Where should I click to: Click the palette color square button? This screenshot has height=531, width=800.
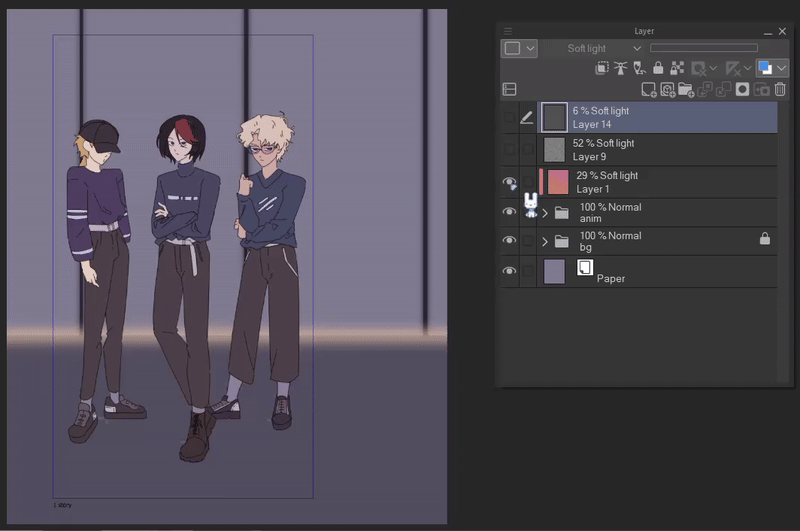point(513,48)
